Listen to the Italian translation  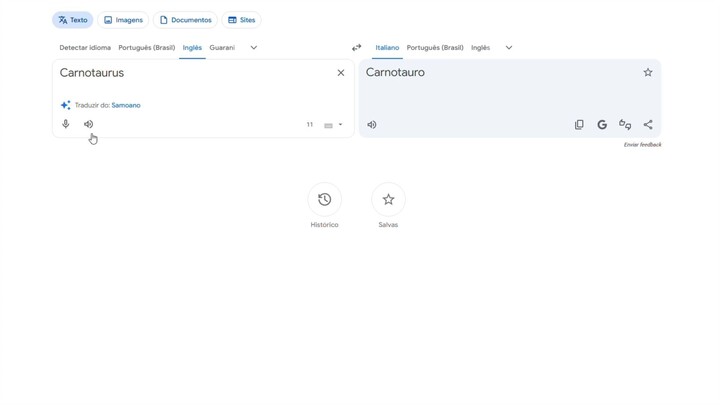point(372,124)
